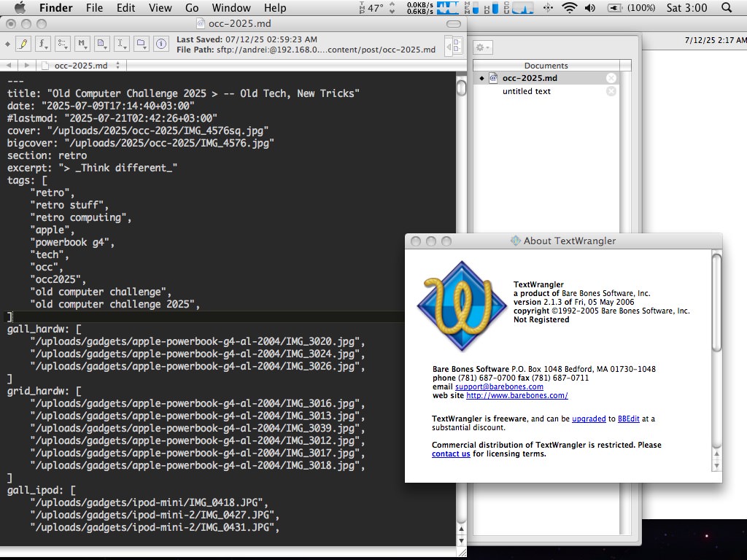Click the pencil document-state icon in toolbar
Screen dimensions: 747x560
(23, 44)
